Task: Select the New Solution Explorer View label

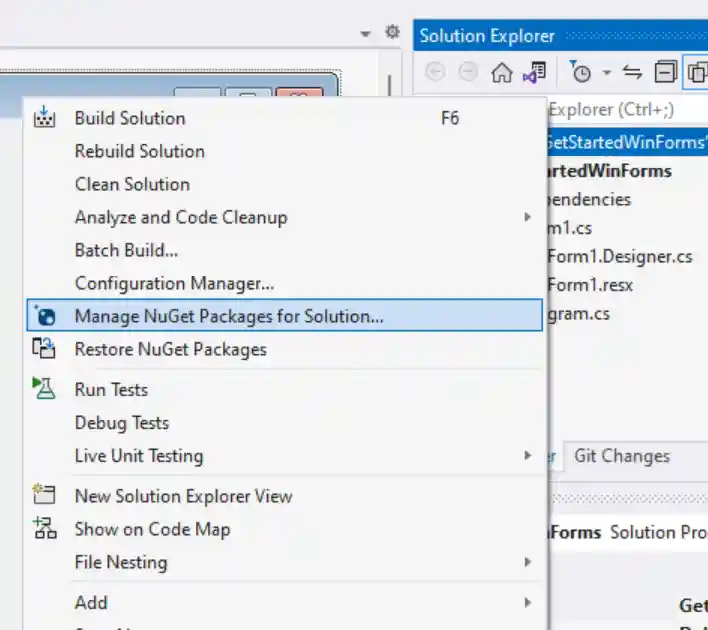Action: click(x=184, y=496)
